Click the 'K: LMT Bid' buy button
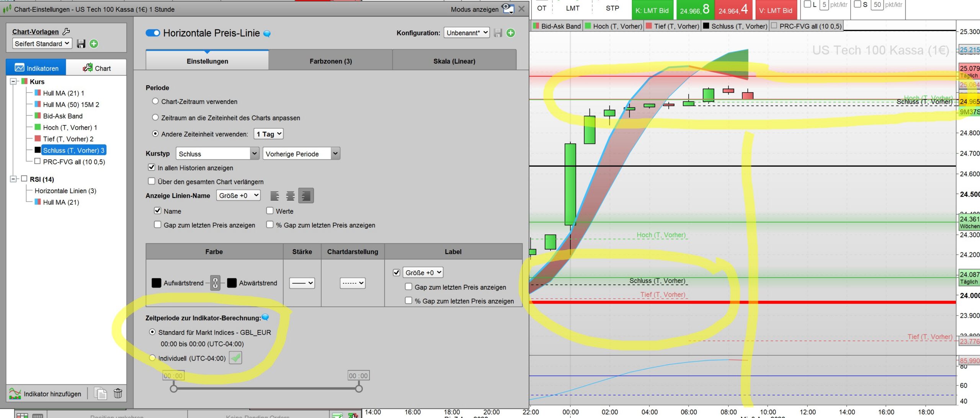This screenshot has width=980, height=418. (652, 10)
